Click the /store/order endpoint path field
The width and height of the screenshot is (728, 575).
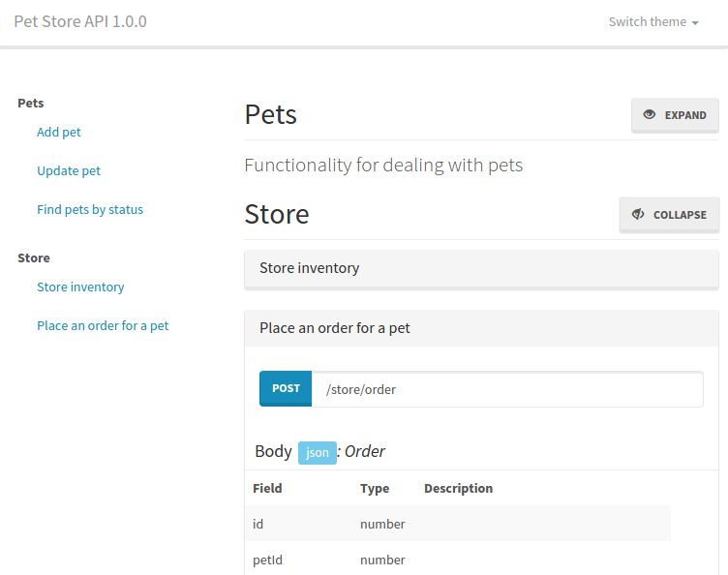tap(507, 389)
